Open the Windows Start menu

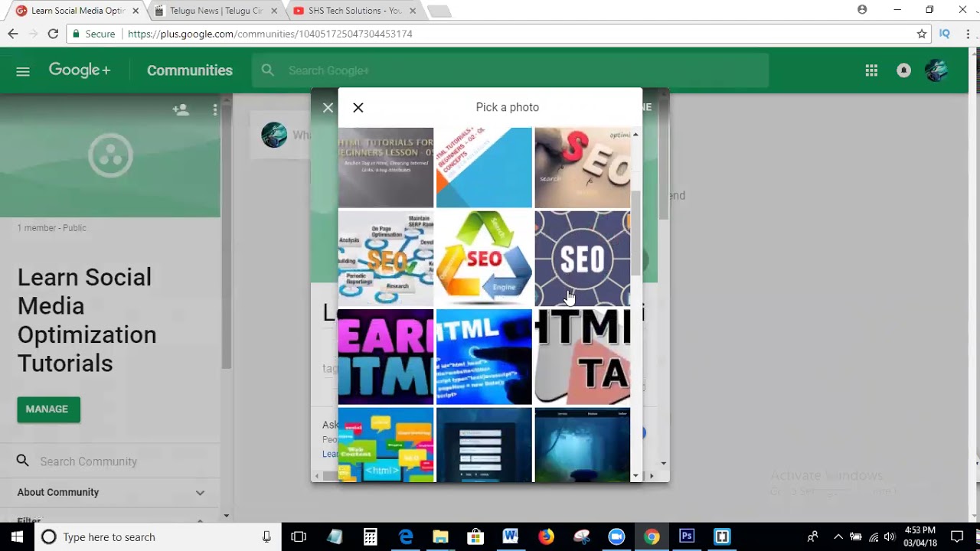coord(17,536)
